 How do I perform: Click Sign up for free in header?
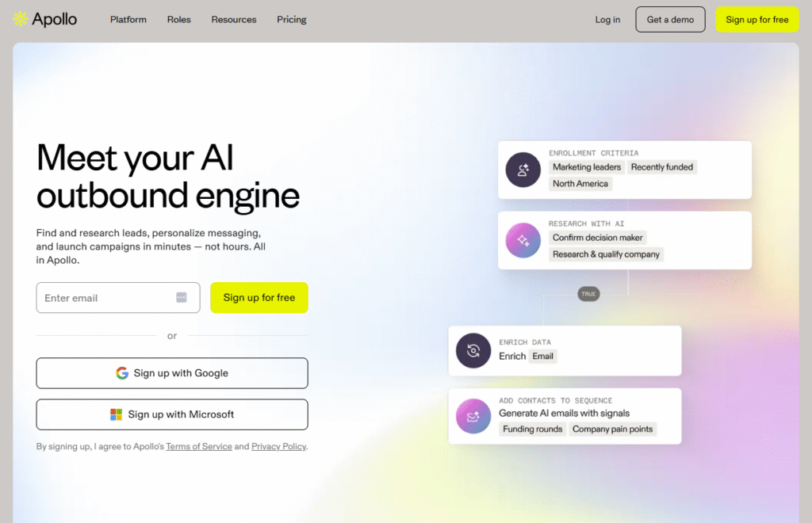pyautogui.click(x=757, y=20)
